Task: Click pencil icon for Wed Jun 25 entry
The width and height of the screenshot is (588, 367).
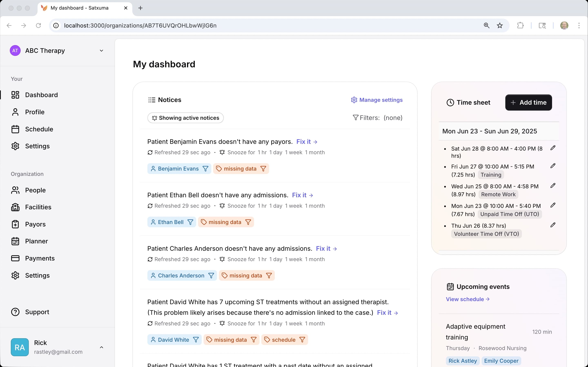Action: point(553,186)
